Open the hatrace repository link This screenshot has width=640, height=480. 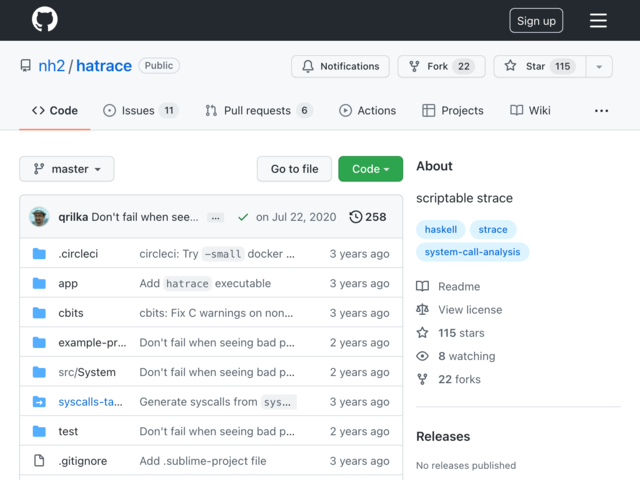[x=104, y=66]
